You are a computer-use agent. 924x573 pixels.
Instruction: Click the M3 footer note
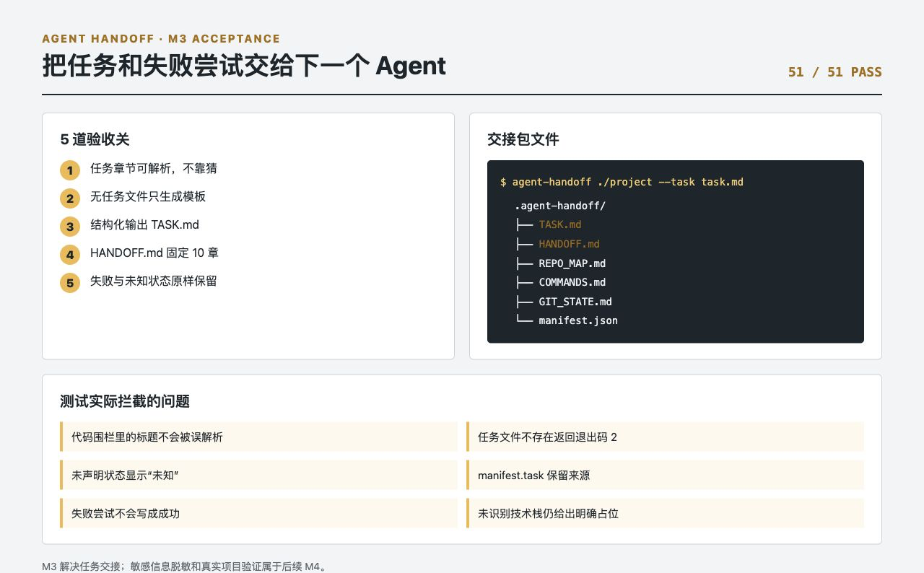click(x=184, y=567)
